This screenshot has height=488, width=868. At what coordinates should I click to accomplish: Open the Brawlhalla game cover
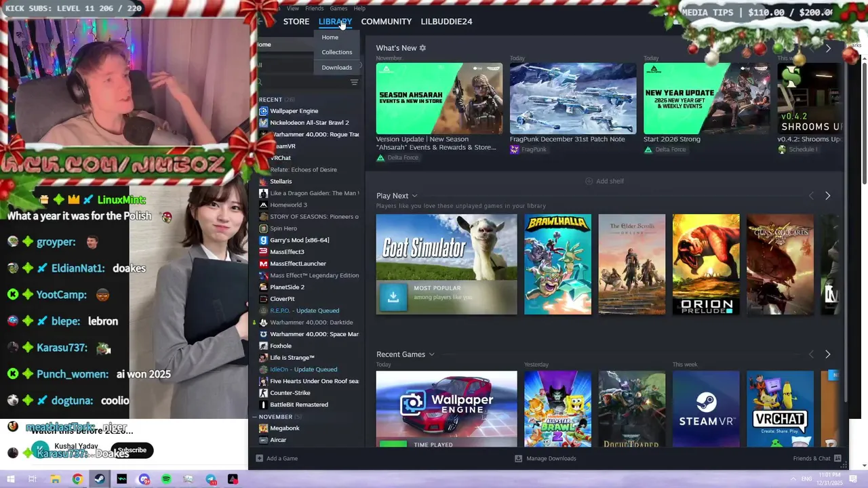click(x=557, y=264)
